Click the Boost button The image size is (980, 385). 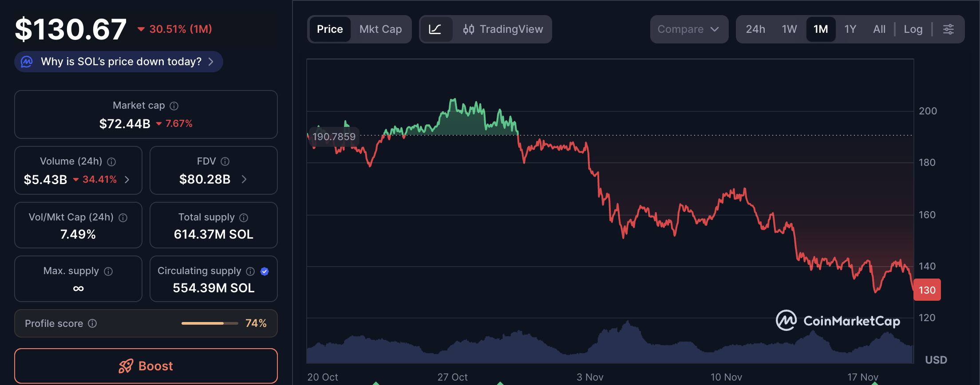point(146,366)
